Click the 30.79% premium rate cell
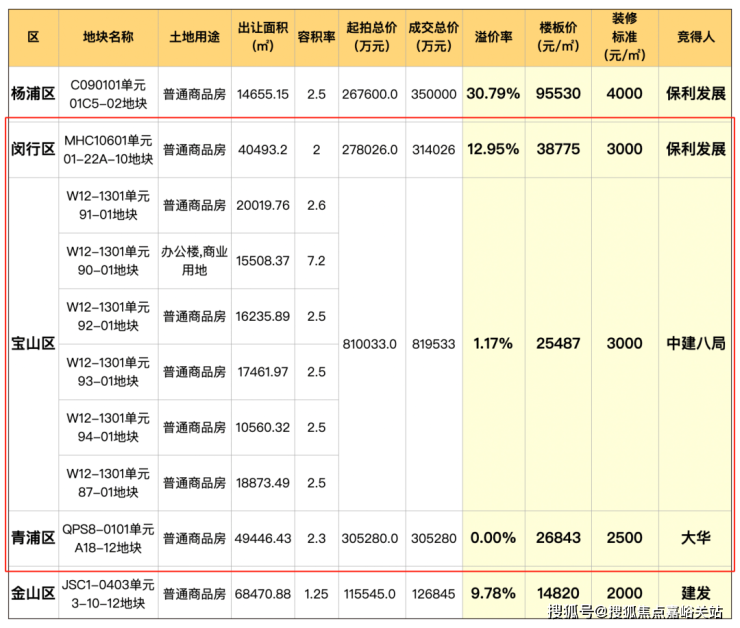The width and height of the screenshot is (740, 628). coord(493,94)
